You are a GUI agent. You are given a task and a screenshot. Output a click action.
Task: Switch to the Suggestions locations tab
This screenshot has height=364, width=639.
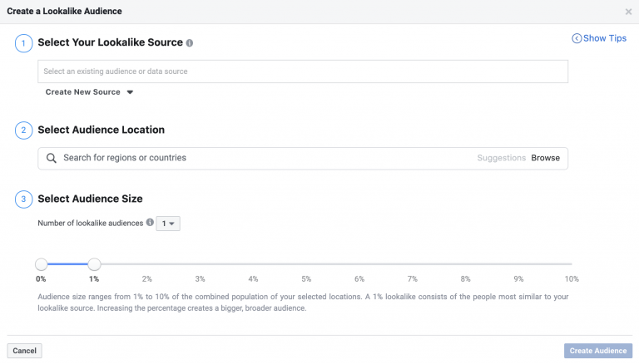pyautogui.click(x=502, y=158)
